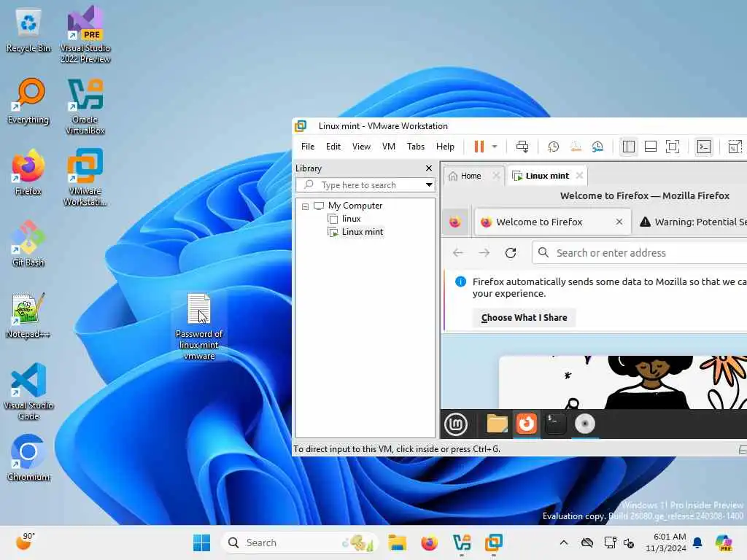The image size is (747, 560).
Task: Click the Search or enter address bar
Action: tap(639, 253)
